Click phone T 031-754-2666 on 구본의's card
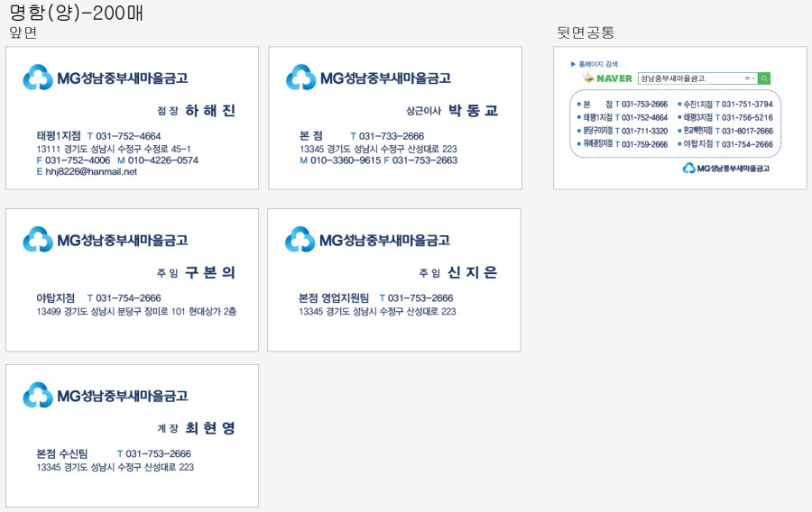 pos(125,297)
